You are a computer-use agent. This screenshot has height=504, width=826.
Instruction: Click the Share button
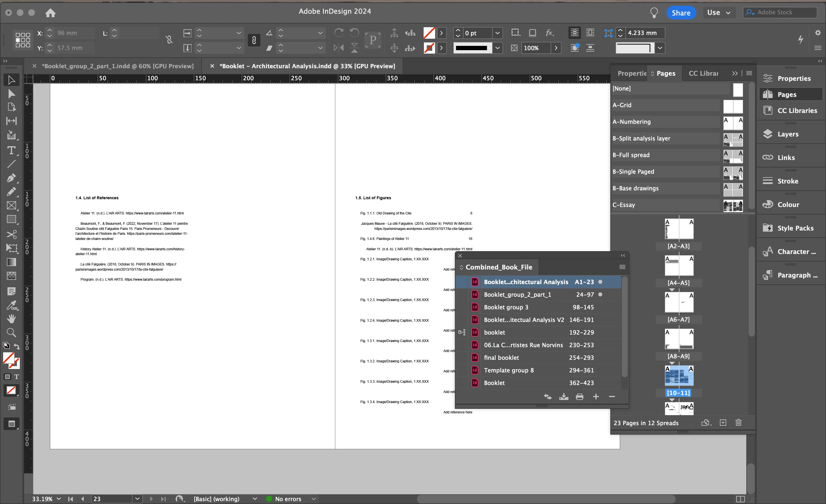[x=681, y=13]
